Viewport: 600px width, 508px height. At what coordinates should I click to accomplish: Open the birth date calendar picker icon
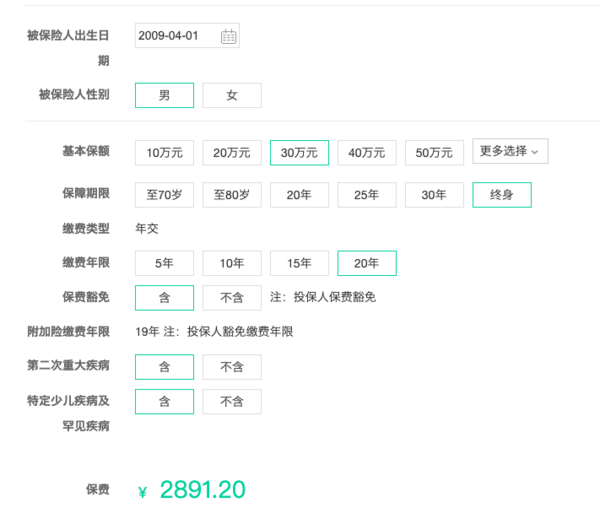point(228,36)
